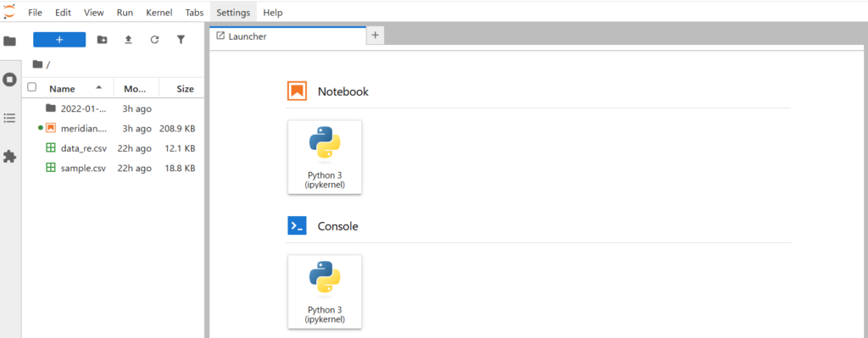Open the Extension Manager puzzle icon

pos(9,157)
